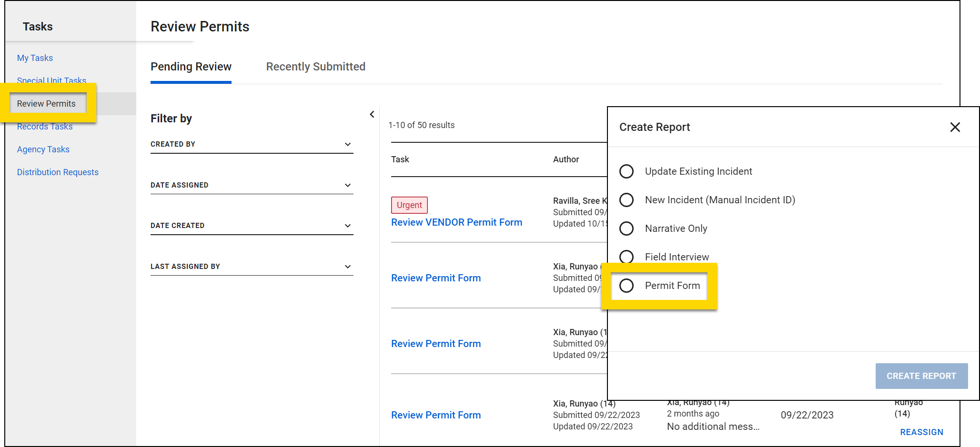Select the Field Interview radio button
The height and width of the screenshot is (447, 980).
(x=626, y=257)
